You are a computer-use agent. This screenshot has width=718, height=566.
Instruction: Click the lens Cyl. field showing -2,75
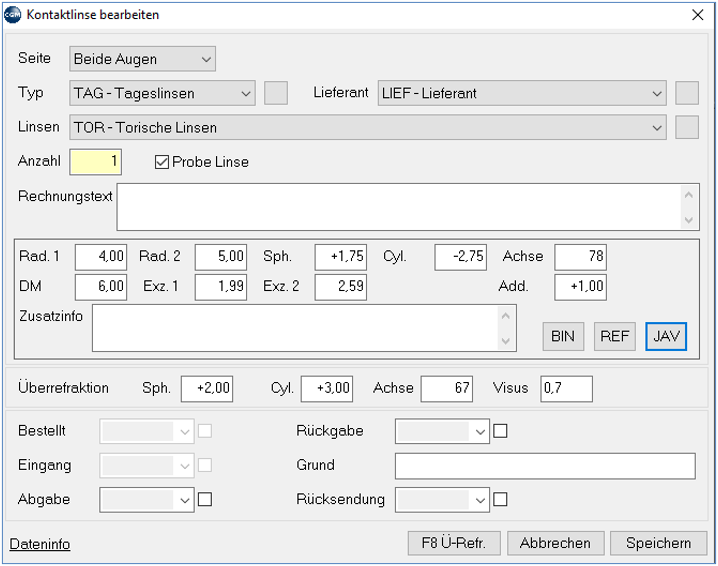click(x=461, y=256)
